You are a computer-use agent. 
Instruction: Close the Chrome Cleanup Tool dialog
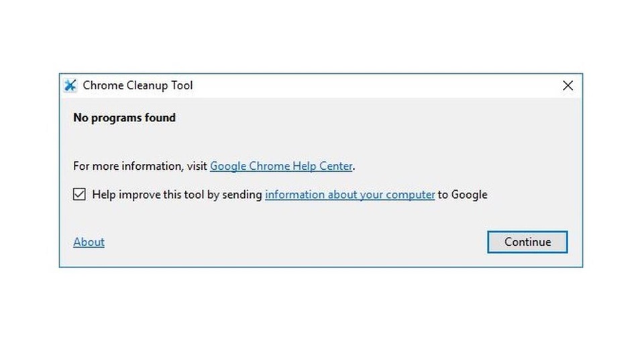(x=568, y=85)
